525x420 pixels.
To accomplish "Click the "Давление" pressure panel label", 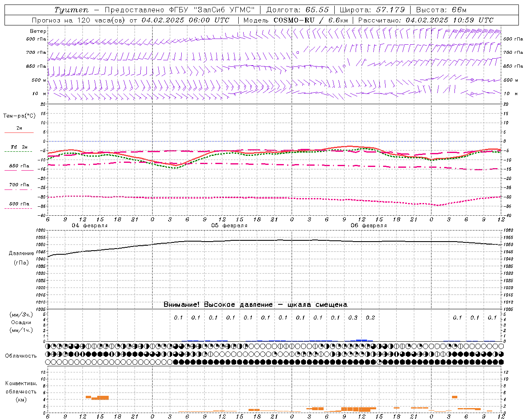I will 21,253.
